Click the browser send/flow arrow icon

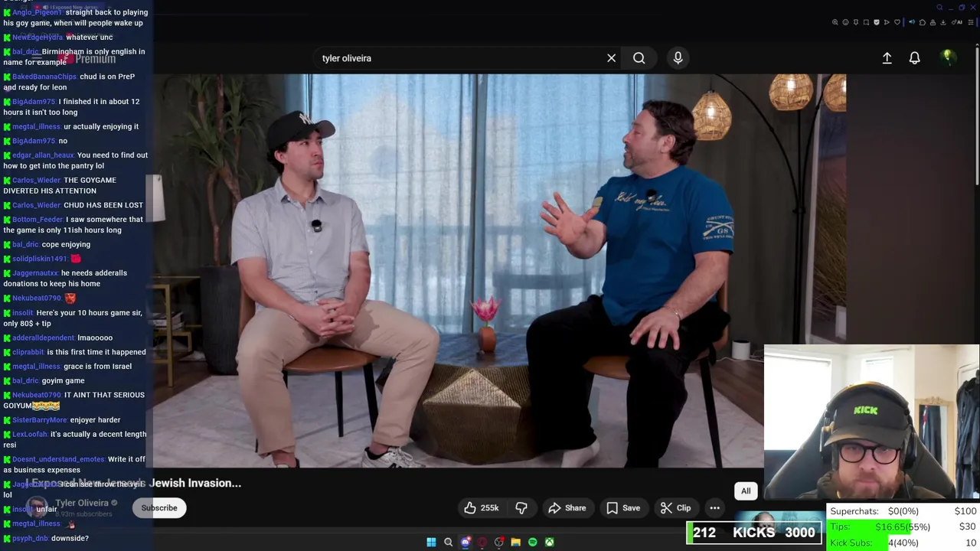click(887, 22)
